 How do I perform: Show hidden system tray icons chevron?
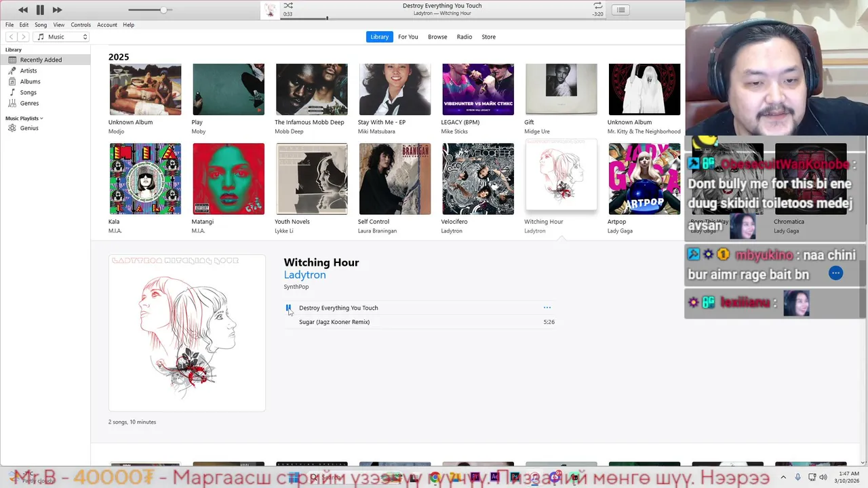click(x=783, y=477)
